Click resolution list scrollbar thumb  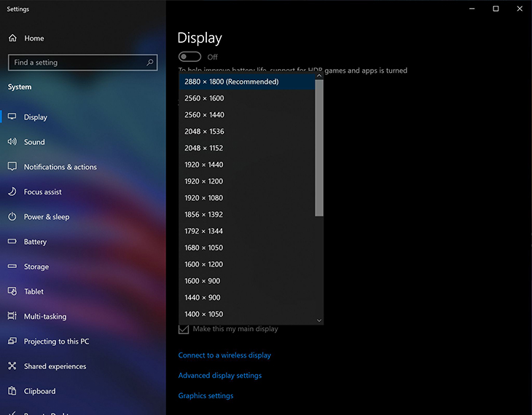319,148
